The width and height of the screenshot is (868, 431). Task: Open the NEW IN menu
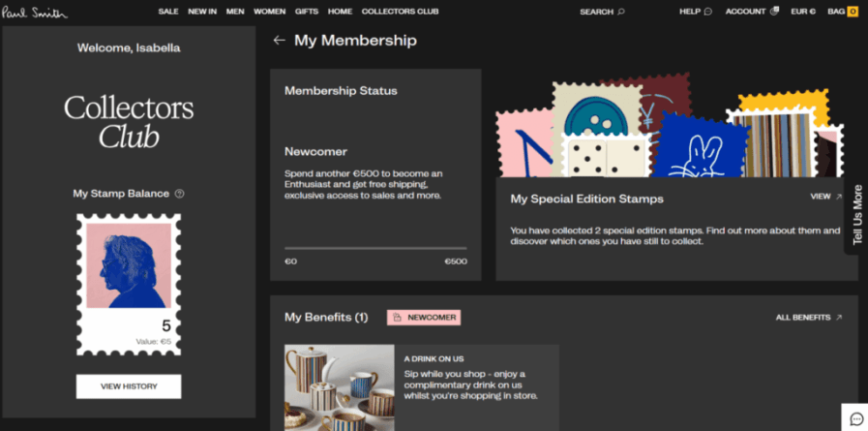click(202, 12)
